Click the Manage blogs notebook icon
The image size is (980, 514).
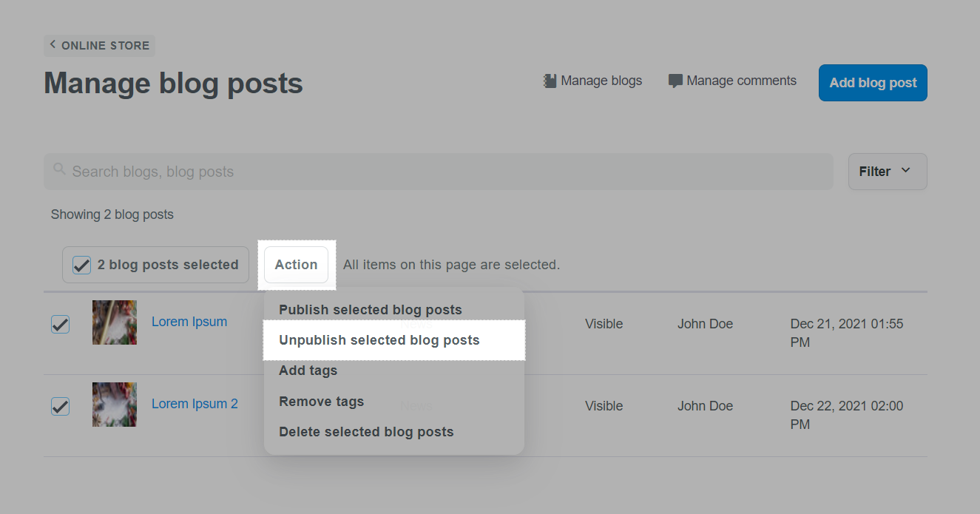(x=550, y=81)
